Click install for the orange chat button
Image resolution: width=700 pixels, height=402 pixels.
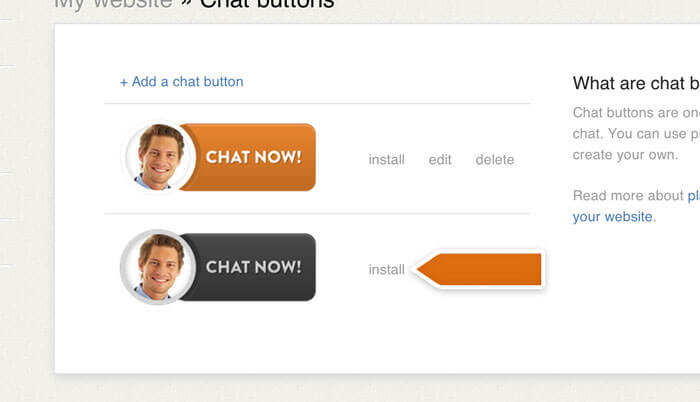(387, 159)
